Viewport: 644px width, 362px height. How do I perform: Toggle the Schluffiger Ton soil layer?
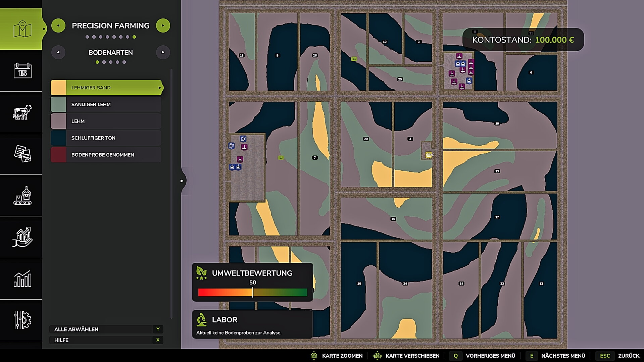pyautogui.click(x=106, y=138)
